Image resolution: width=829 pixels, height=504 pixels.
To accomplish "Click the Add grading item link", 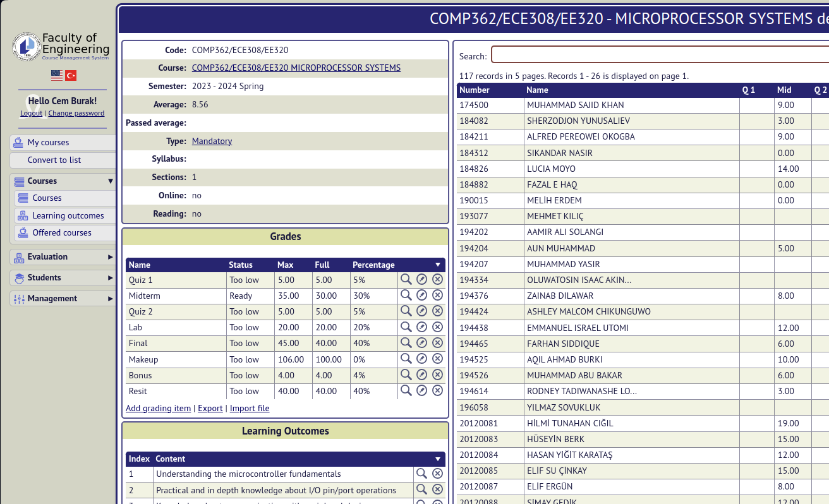I will click(x=158, y=409).
